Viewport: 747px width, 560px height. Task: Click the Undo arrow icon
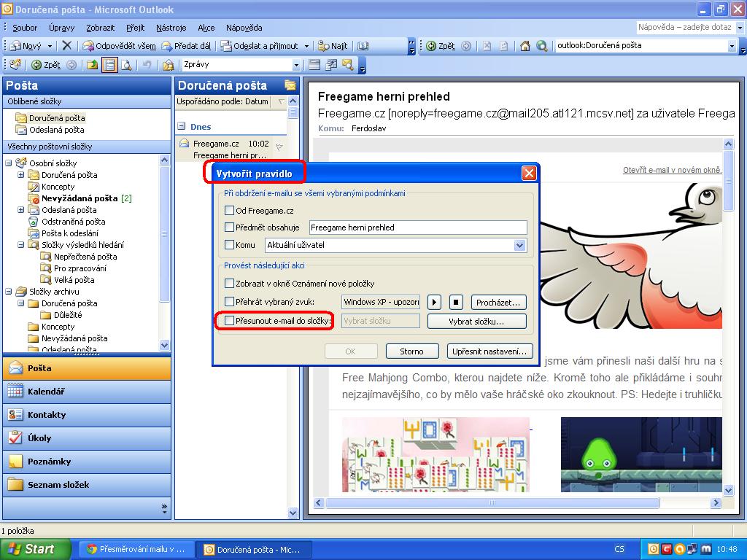[x=147, y=65]
